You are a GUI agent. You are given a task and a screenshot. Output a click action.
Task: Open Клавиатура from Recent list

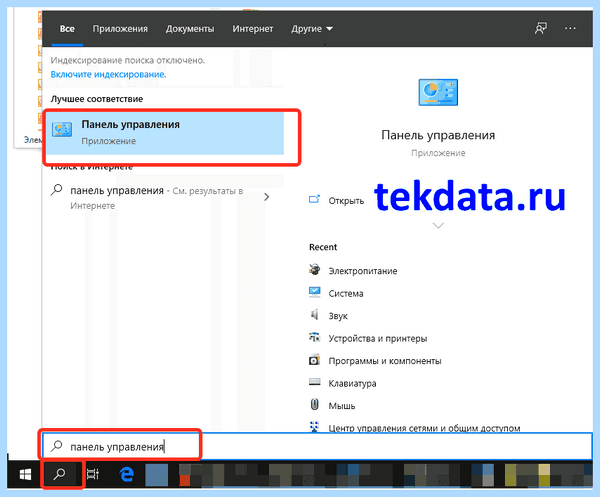pyautogui.click(x=352, y=384)
